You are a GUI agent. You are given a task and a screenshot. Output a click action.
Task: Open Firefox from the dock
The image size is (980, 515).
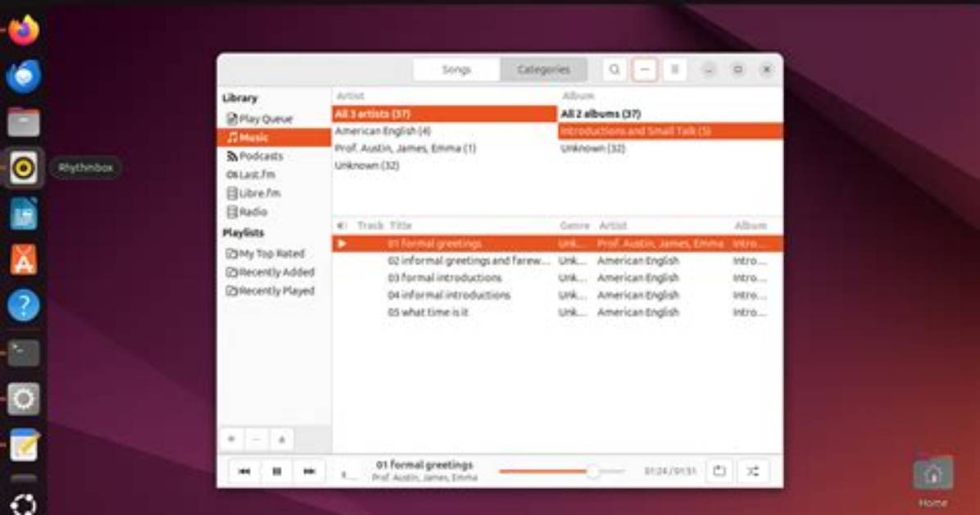[23, 30]
